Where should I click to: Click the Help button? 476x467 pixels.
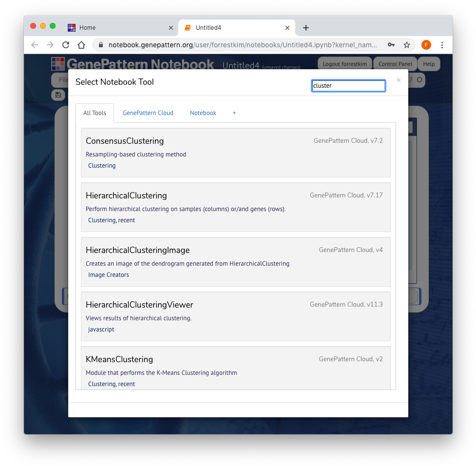[429, 64]
